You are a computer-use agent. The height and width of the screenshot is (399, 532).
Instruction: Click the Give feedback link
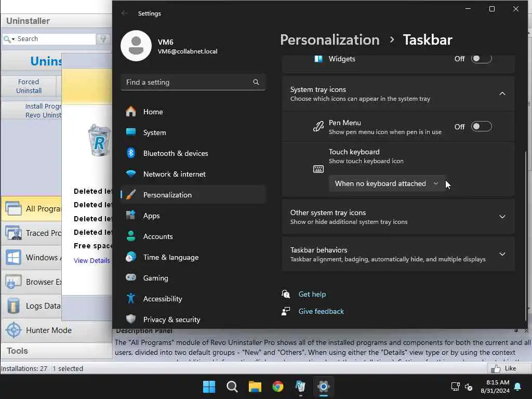pos(321,311)
